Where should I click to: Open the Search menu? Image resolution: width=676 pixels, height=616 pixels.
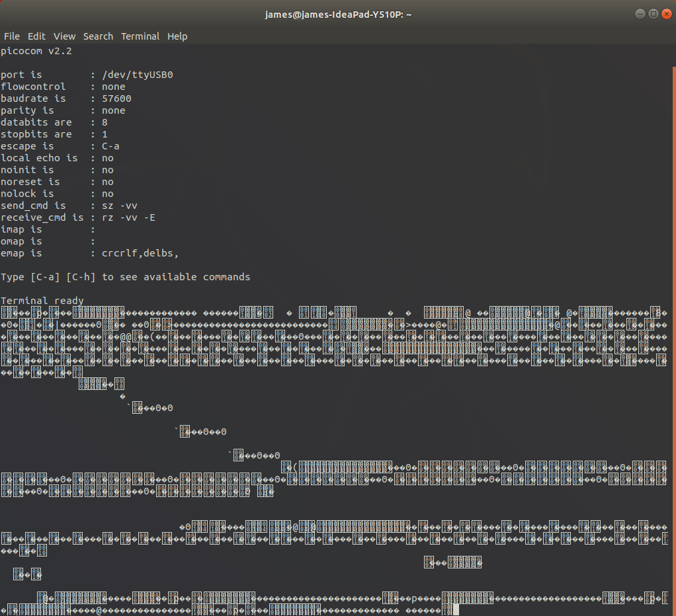(98, 36)
